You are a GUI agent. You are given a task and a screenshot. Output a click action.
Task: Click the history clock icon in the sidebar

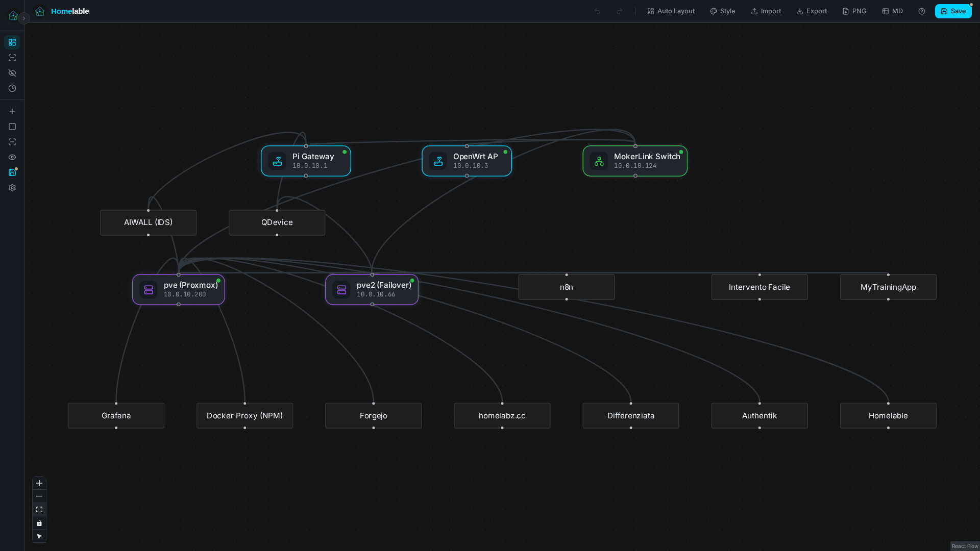(12, 88)
